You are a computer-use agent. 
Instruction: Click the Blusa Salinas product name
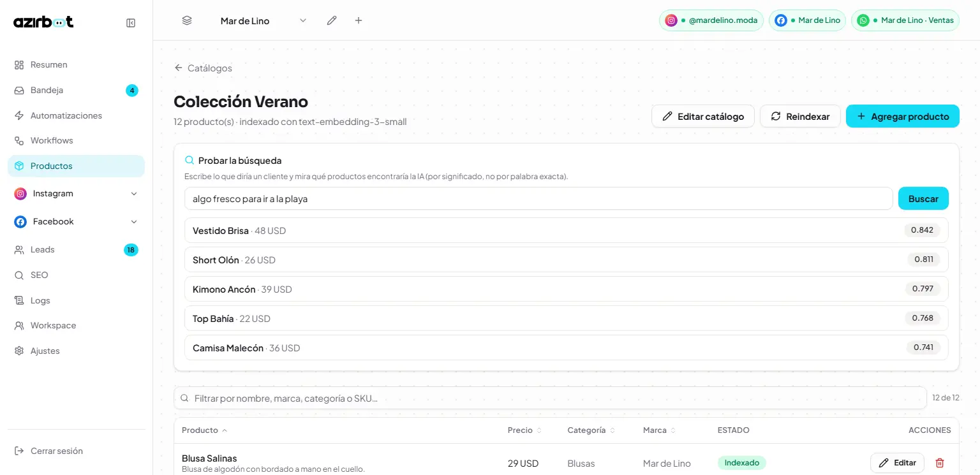[209, 458]
